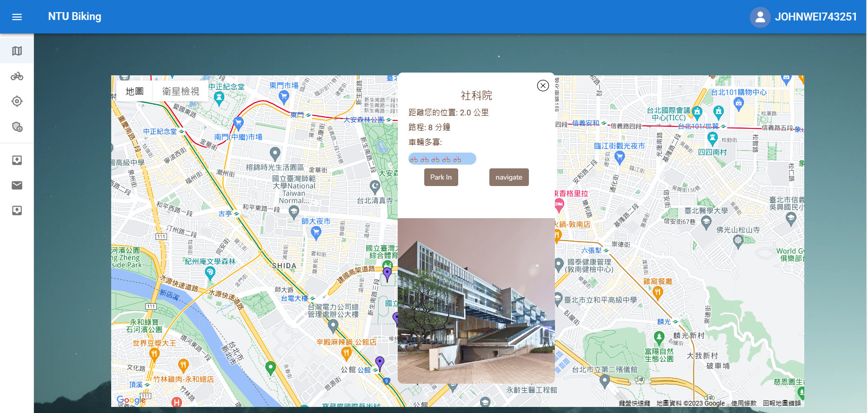Select the purple marker near 國立臺灣綜合體育館
The height and width of the screenshot is (413, 868).
387,273
